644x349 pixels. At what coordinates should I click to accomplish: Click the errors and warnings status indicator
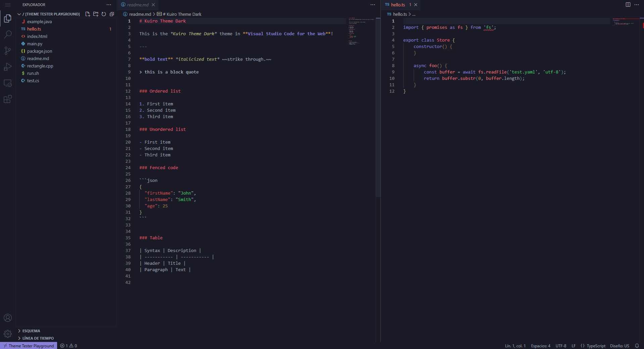coord(68,346)
